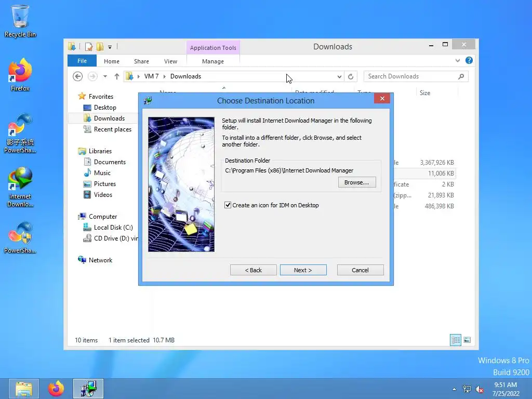Image resolution: width=532 pixels, height=399 pixels.
Task: Click magnifier icon in search box
Action: 461,76
